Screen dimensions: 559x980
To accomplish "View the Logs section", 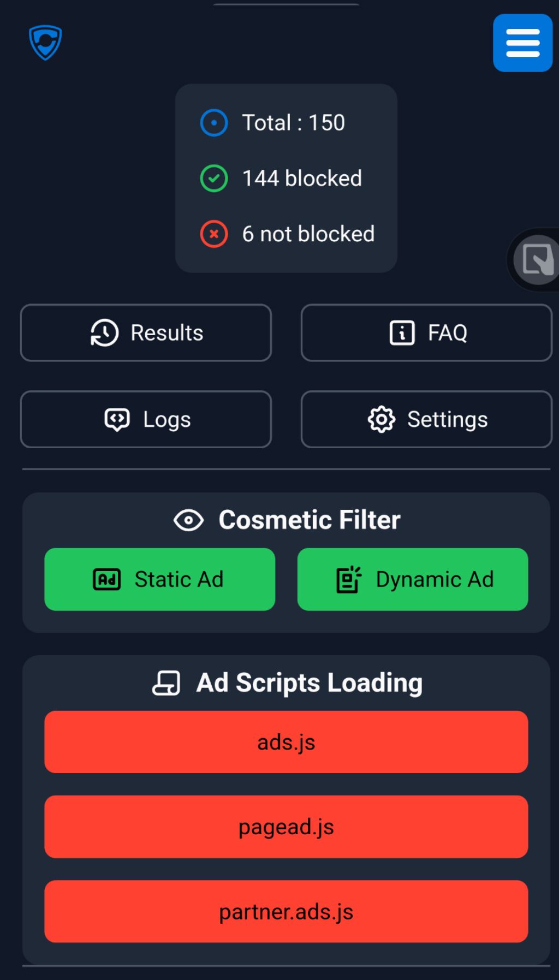I will 146,419.
